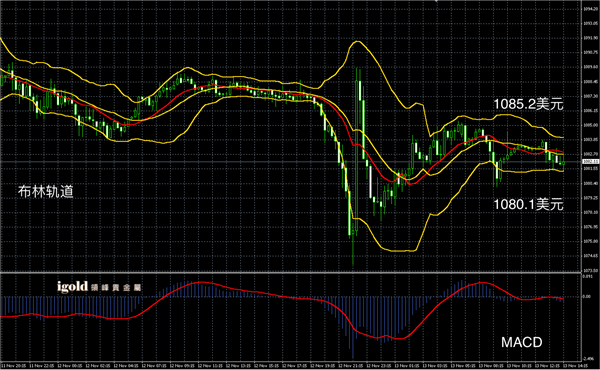The width and height of the screenshot is (600, 370).
Task: Click the peak of the upper Bollinger band
Action: coord(357,41)
